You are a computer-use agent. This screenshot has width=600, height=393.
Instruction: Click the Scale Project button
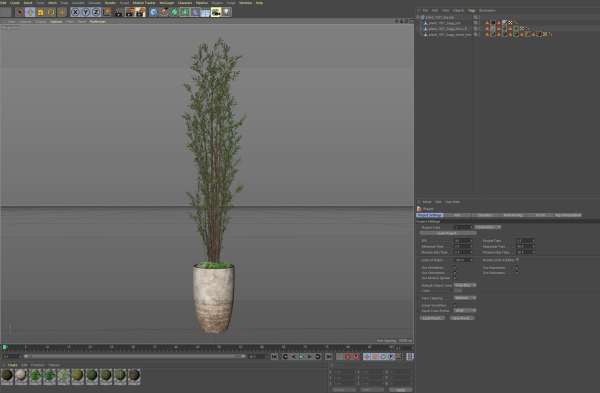coord(448,233)
